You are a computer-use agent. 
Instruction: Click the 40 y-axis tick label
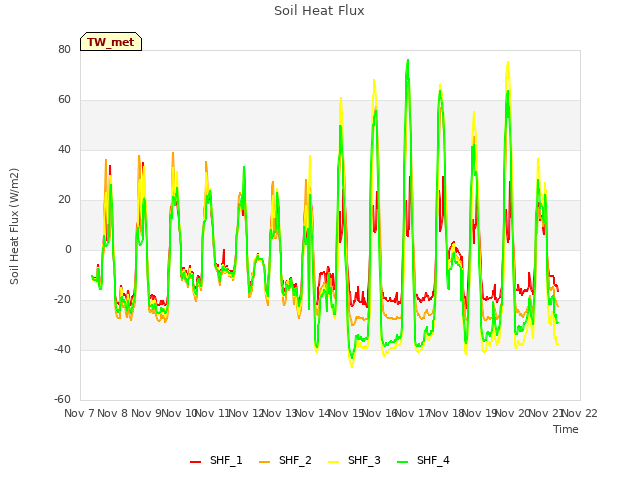pos(64,149)
